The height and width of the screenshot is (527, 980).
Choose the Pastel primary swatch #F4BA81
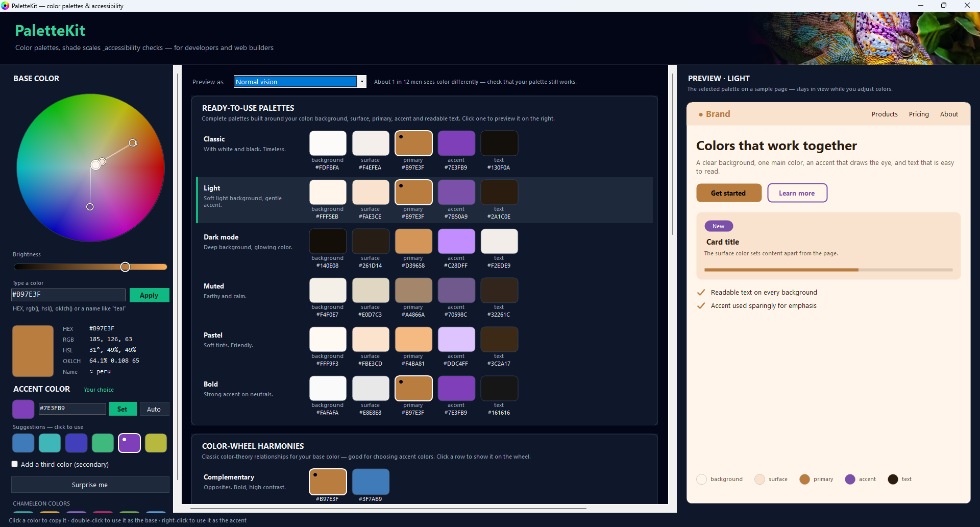(x=413, y=339)
